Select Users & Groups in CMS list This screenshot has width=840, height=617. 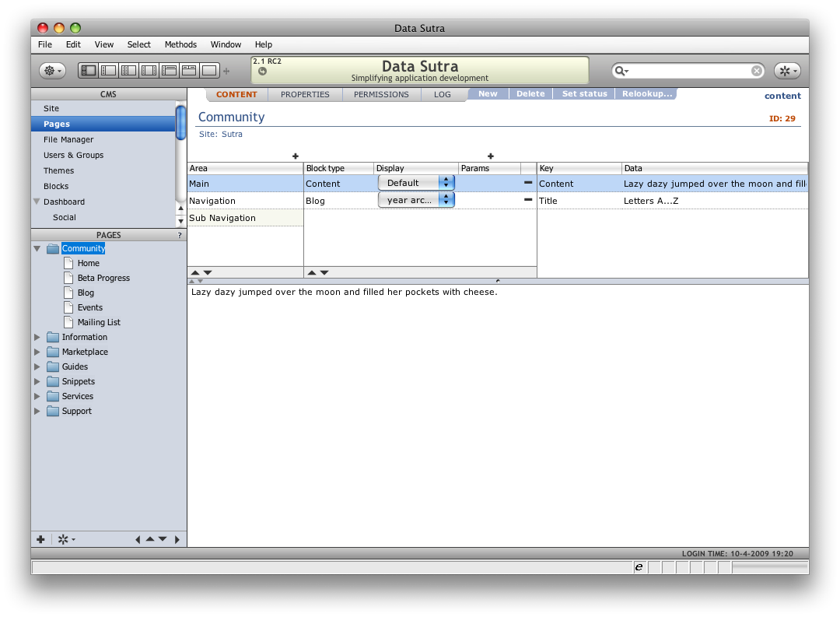coord(103,155)
